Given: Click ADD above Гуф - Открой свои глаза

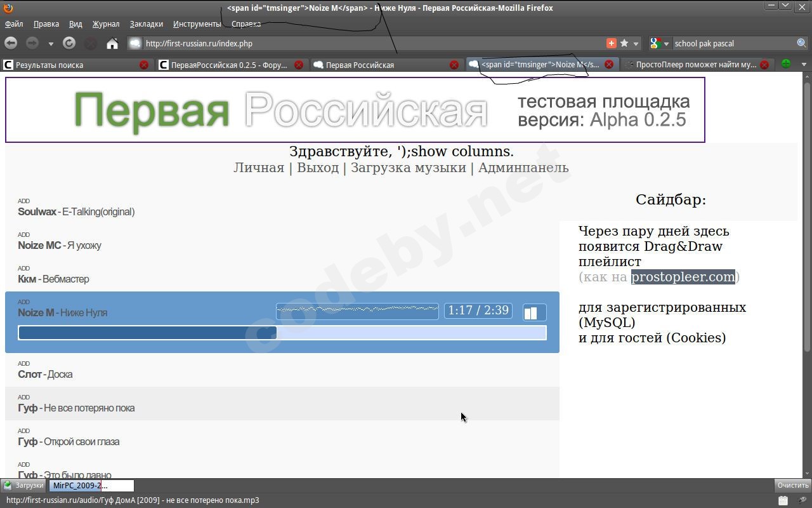Looking at the screenshot, I should (23, 431).
